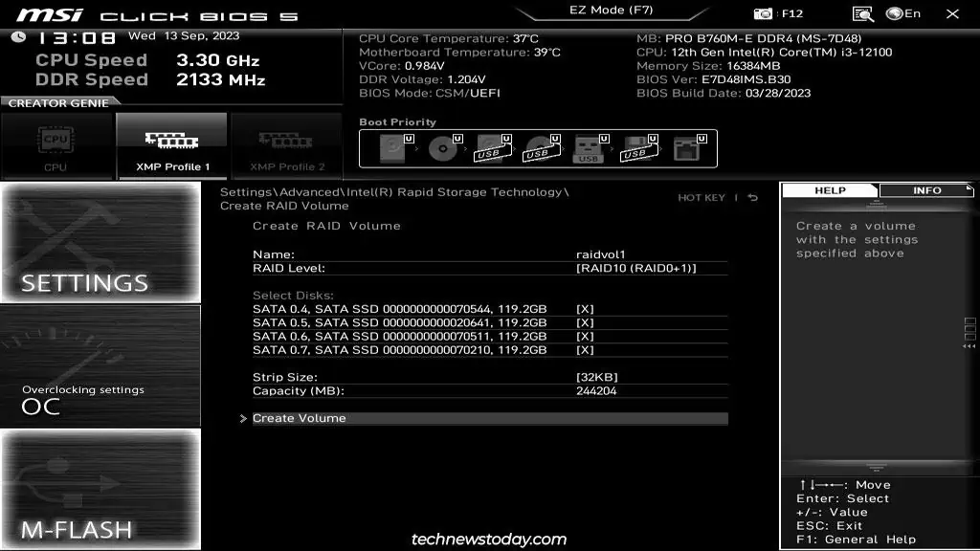Select the network boot priority icon

tap(684, 148)
